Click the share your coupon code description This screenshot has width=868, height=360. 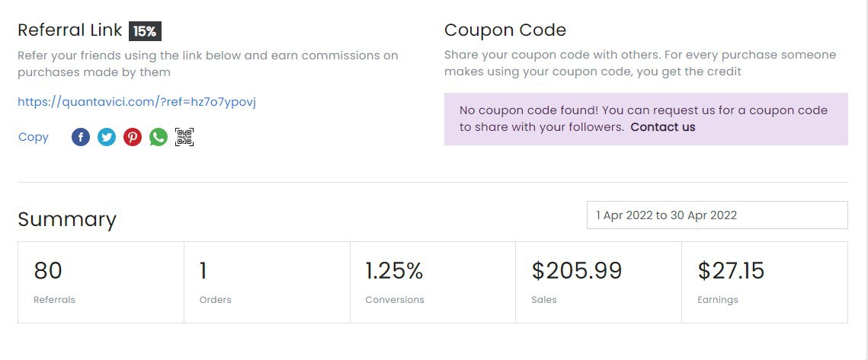coord(640,63)
